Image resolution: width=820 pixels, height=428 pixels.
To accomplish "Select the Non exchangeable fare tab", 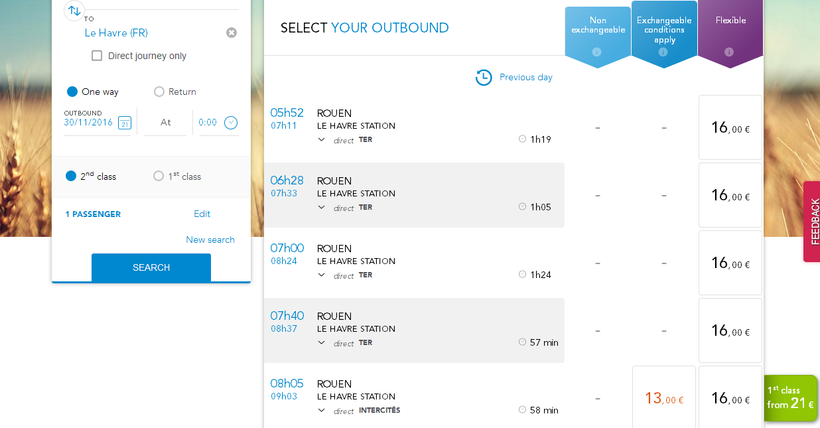I will pyautogui.click(x=597, y=25).
